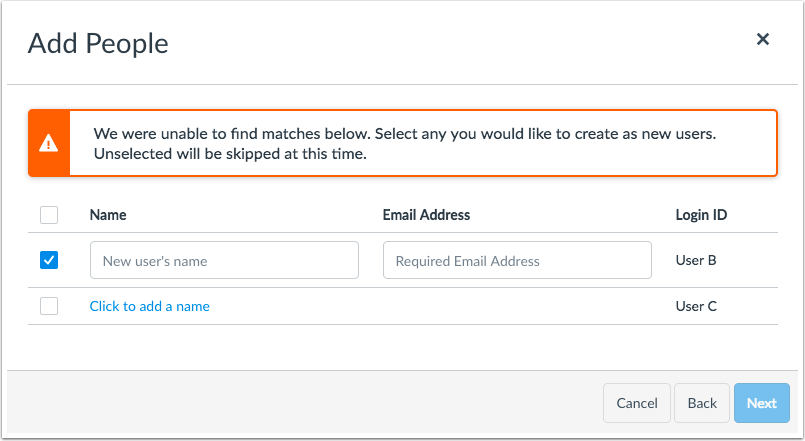
Task: Uncheck the User B checkbox
Action: coord(49,260)
